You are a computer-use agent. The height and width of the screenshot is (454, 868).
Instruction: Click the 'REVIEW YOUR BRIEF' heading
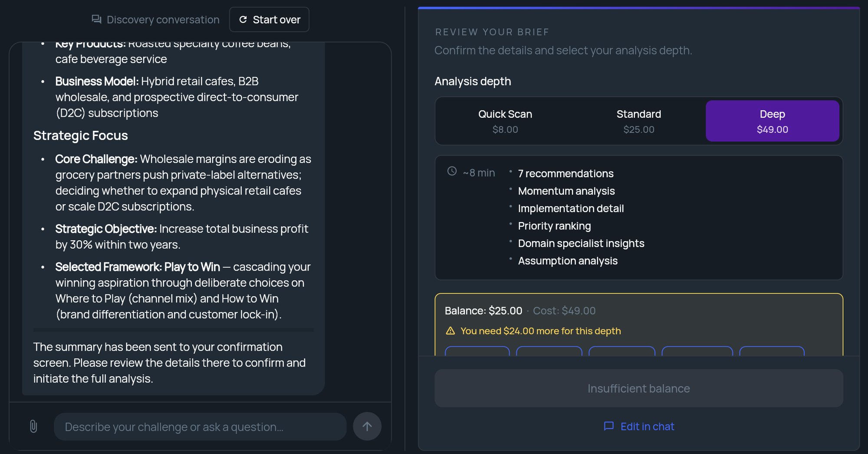tap(492, 32)
